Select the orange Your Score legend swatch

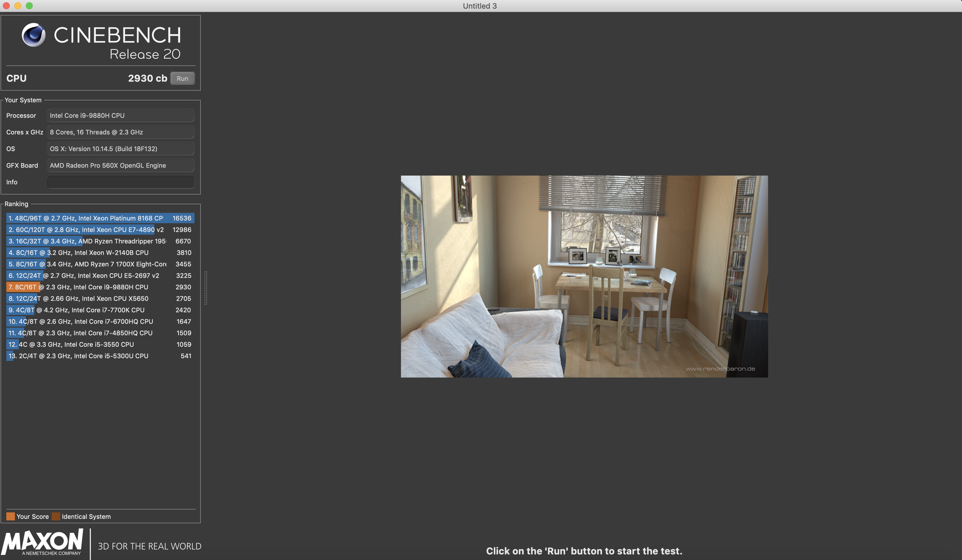click(10, 516)
